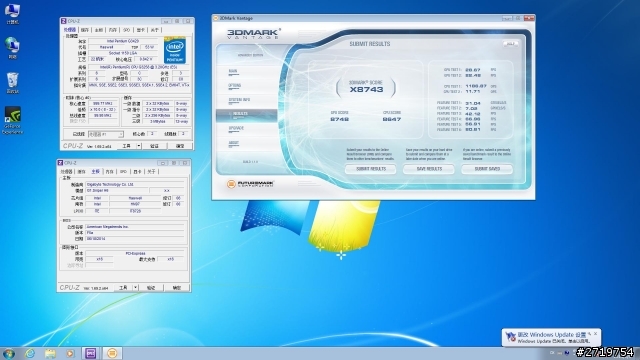Select the 缓存 tab in lower CPU-Z

click(x=81, y=172)
